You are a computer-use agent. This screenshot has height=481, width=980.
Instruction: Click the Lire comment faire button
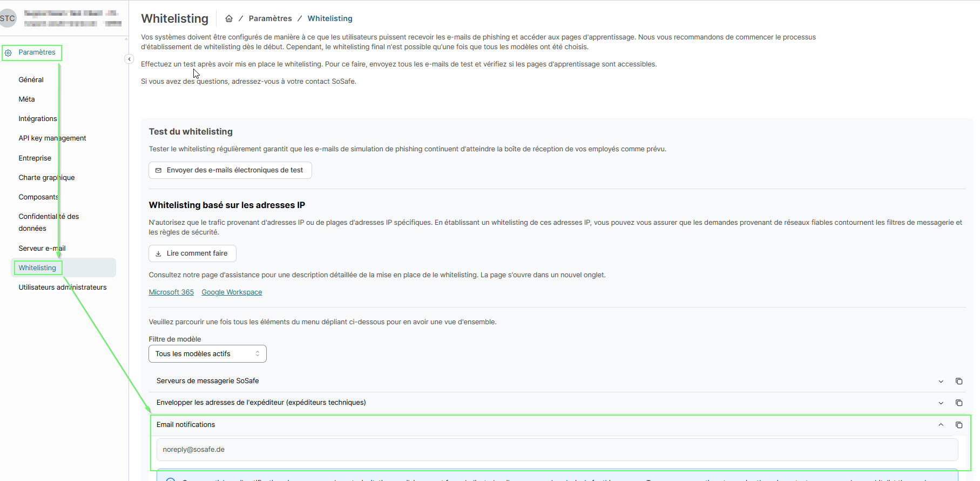click(192, 253)
